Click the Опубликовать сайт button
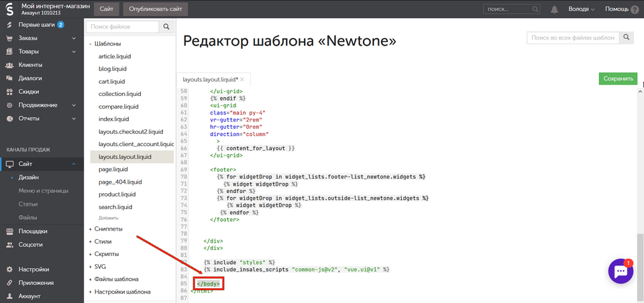Image resolution: width=644 pixels, height=303 pixels. (156, 9)
